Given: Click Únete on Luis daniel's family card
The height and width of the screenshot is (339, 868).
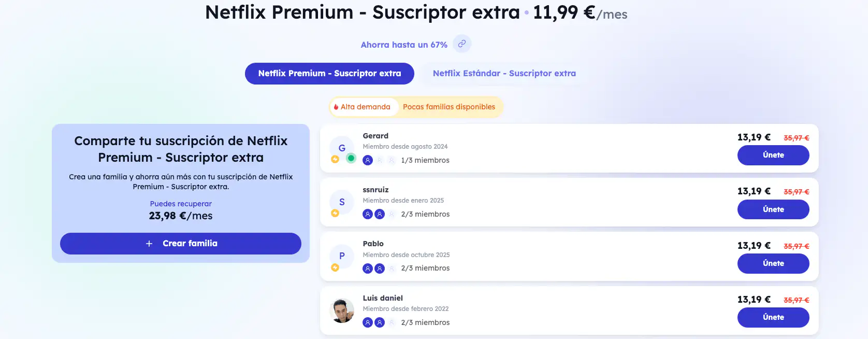Looking at the screenshot, I should (x=773, y=317).
